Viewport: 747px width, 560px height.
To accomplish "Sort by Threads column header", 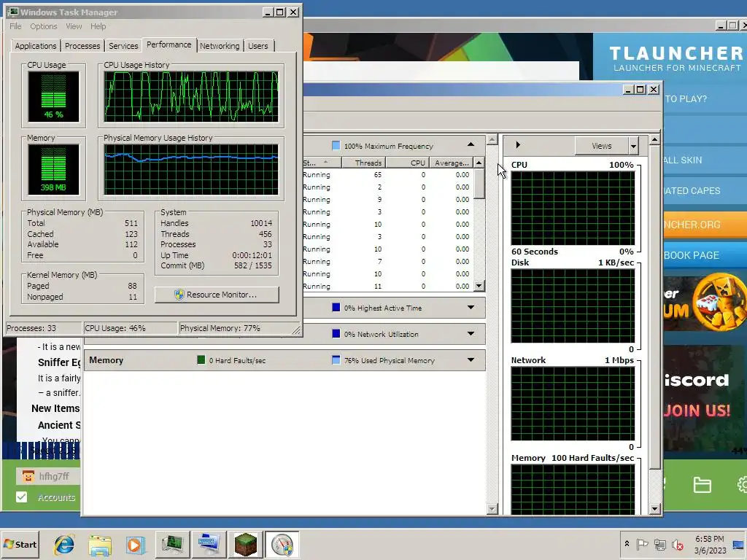I will tap(363, 163).
